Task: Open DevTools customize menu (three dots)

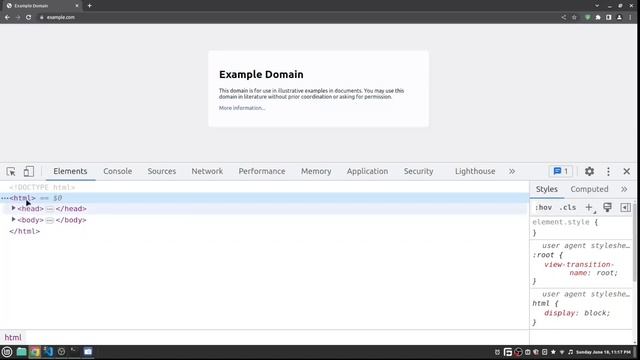Action: [608, 171]
